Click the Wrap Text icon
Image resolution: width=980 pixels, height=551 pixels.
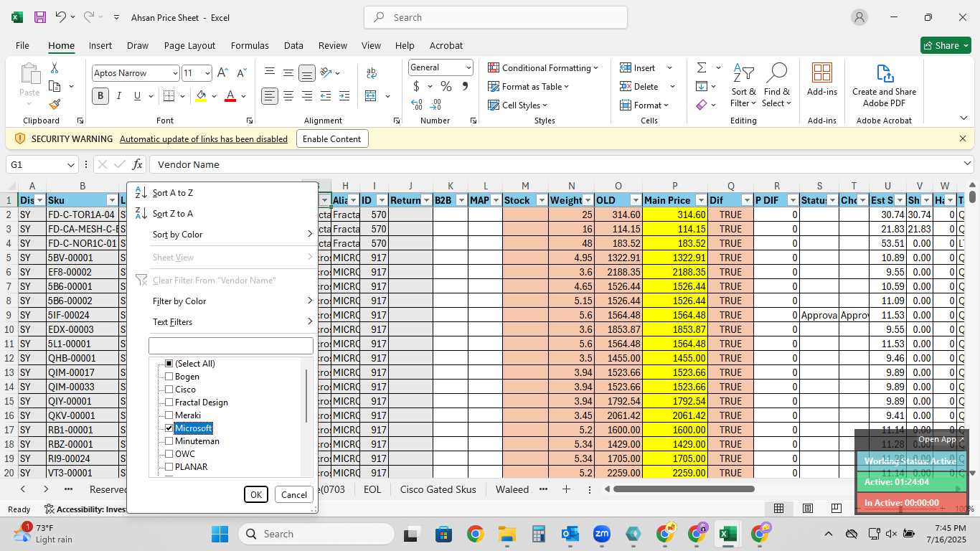[x=372, y=72]
